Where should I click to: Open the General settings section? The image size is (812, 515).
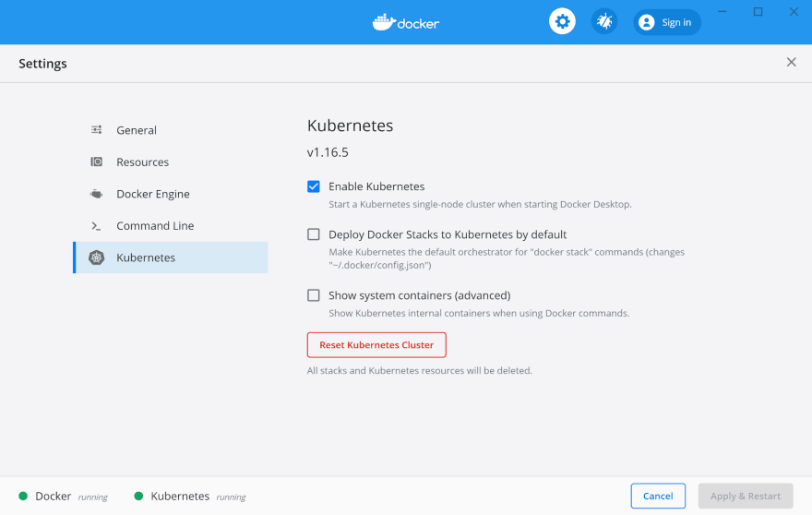171,130
